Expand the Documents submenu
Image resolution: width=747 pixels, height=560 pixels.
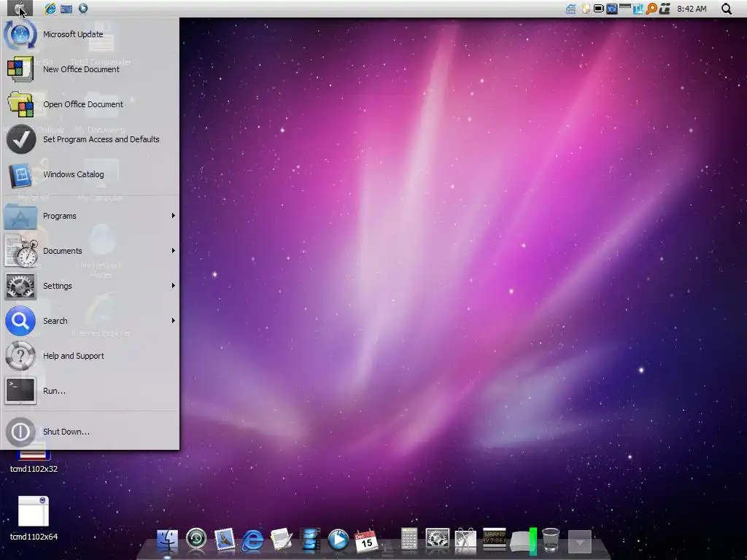(x=90, y=251)
